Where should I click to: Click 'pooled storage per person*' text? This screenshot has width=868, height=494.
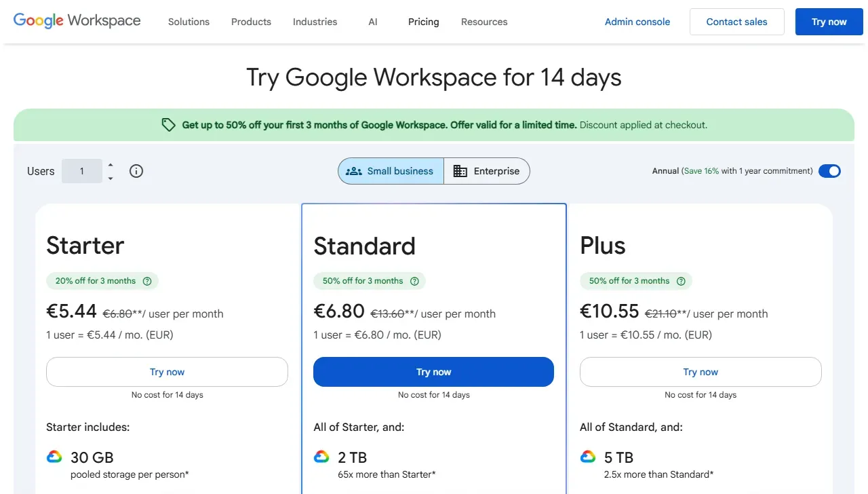click(x=130, y=474)
